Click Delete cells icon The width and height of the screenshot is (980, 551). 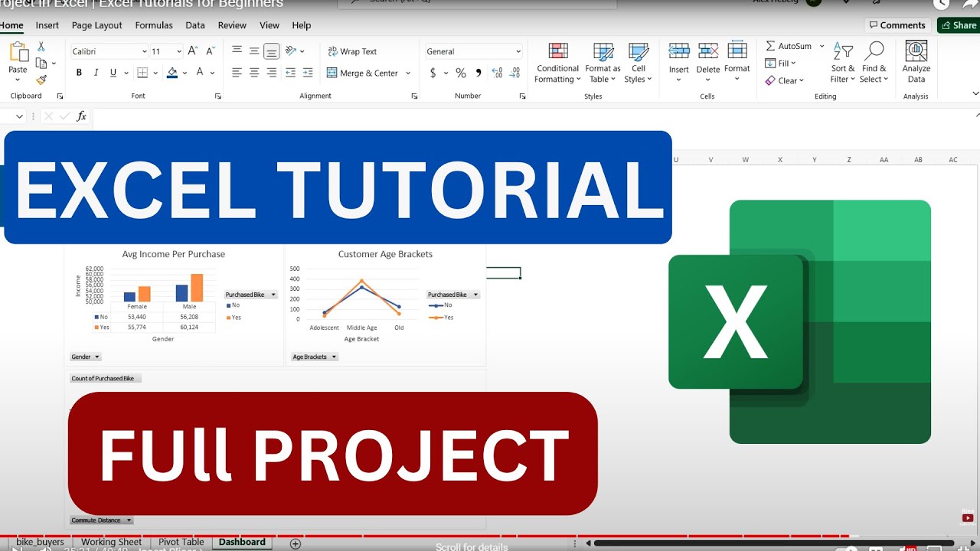pos(708,52)
